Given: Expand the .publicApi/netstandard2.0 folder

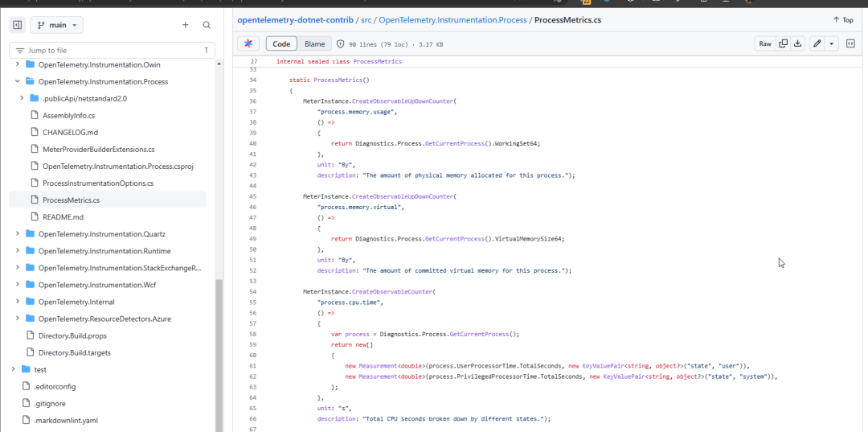Looking at the screenshot, I should [22, 98].
